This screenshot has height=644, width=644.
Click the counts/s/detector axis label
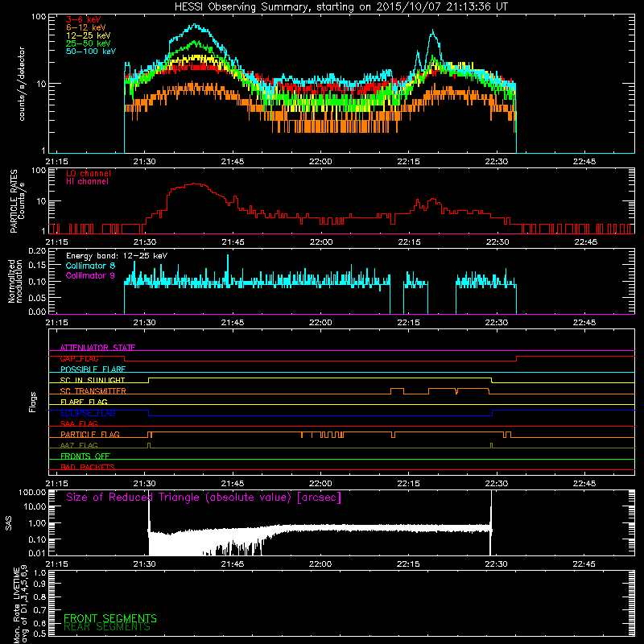point(22,84)
